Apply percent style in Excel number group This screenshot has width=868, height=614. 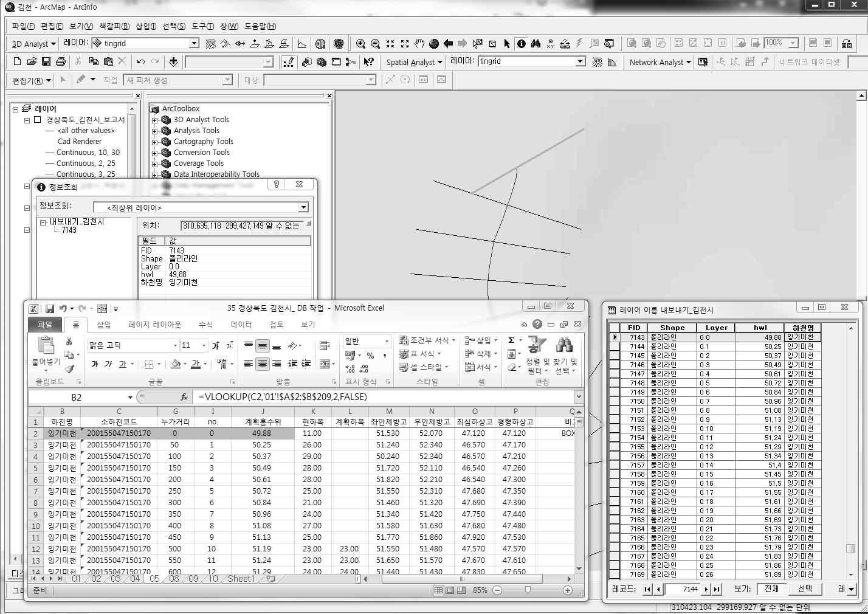click(x=370, y=356)
